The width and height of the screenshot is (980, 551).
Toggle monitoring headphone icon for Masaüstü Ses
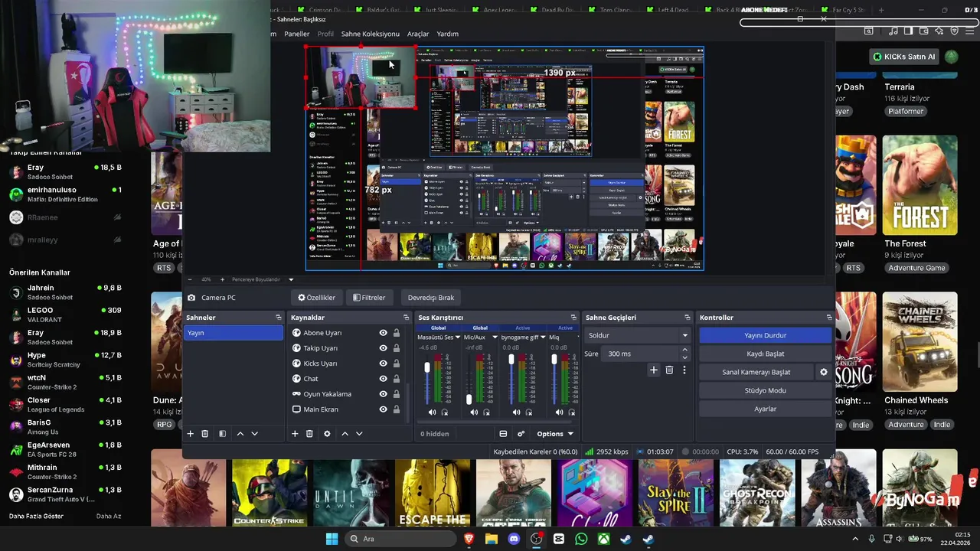click(445, 412)
